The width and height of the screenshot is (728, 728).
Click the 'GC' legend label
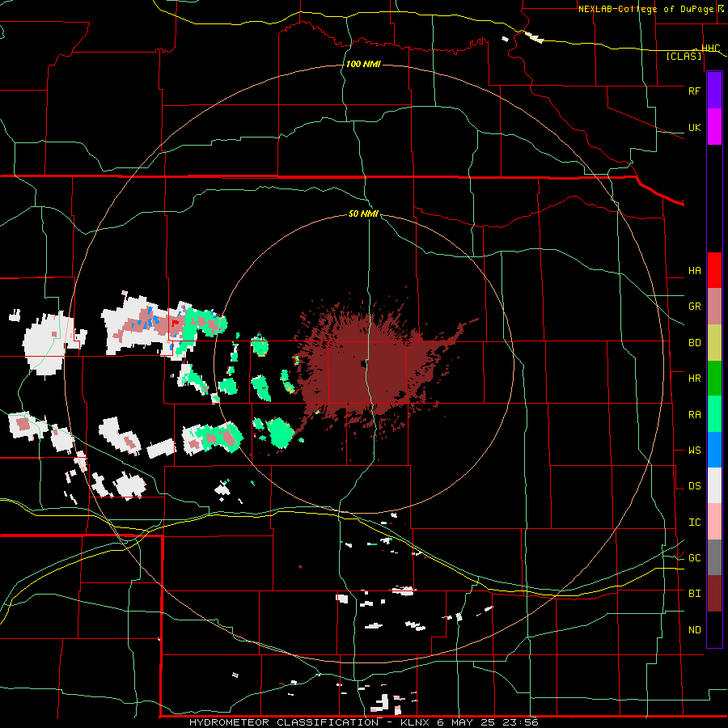pos(695,558)
